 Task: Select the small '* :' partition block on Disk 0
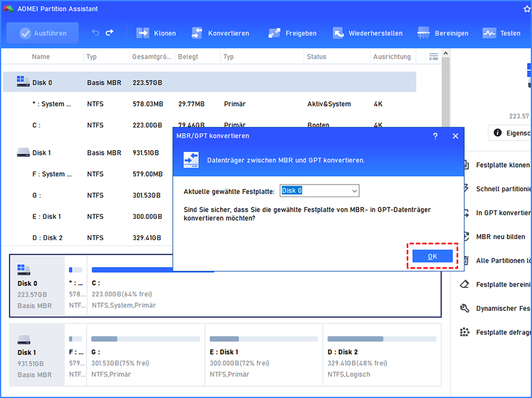point(76,286)
